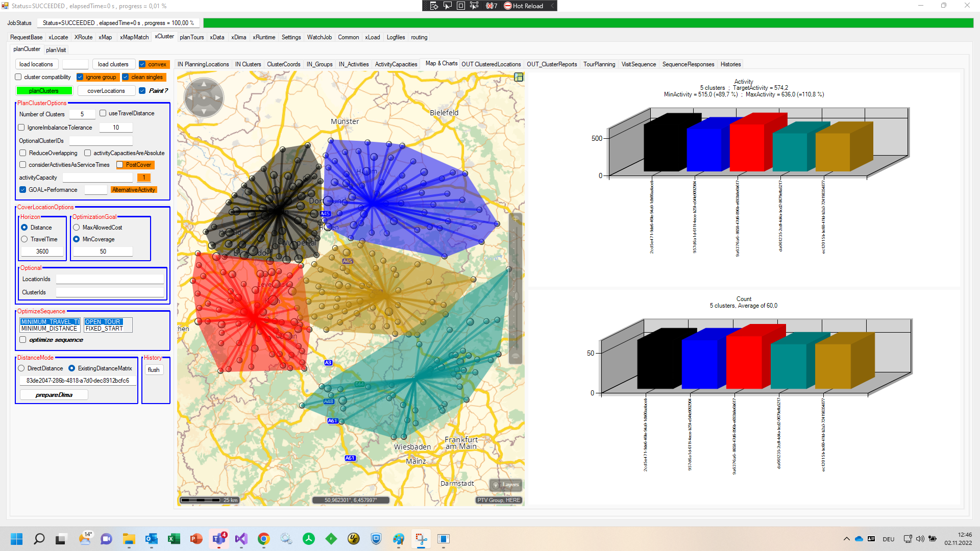Click the Hot Reload stop icon

(507, 6)
